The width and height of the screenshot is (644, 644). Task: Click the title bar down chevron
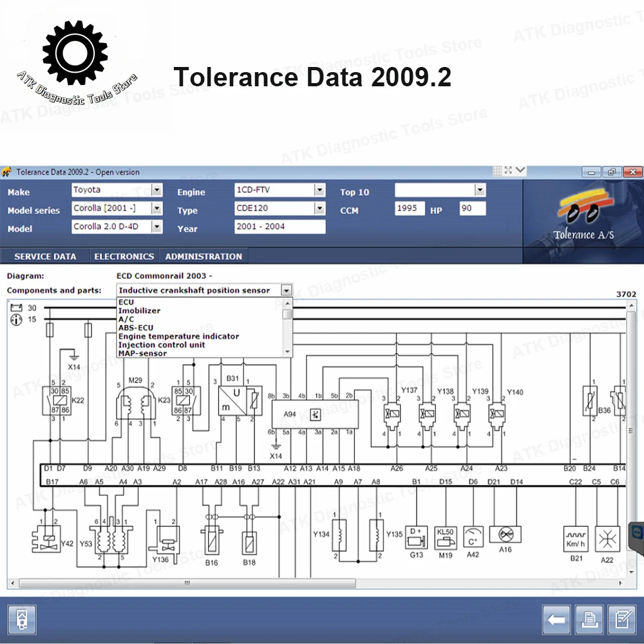pos(520,170)
